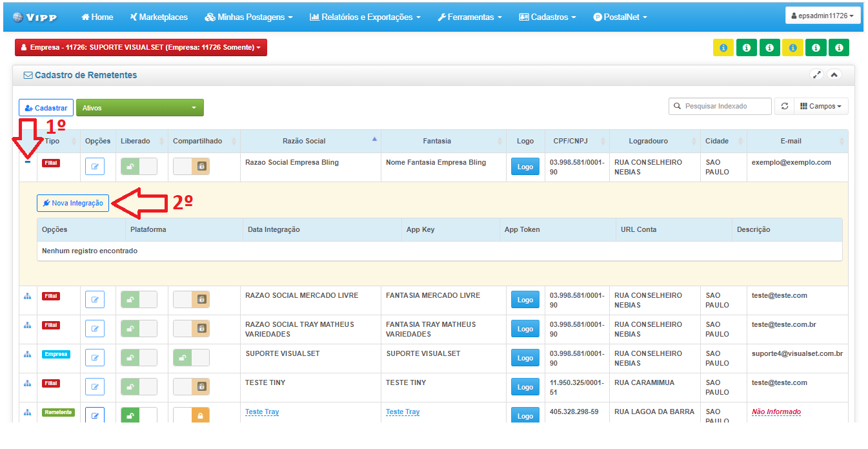The image size is (868, 449).
Task: Sort by Fantasia column header
Action: tap(443, 141)
